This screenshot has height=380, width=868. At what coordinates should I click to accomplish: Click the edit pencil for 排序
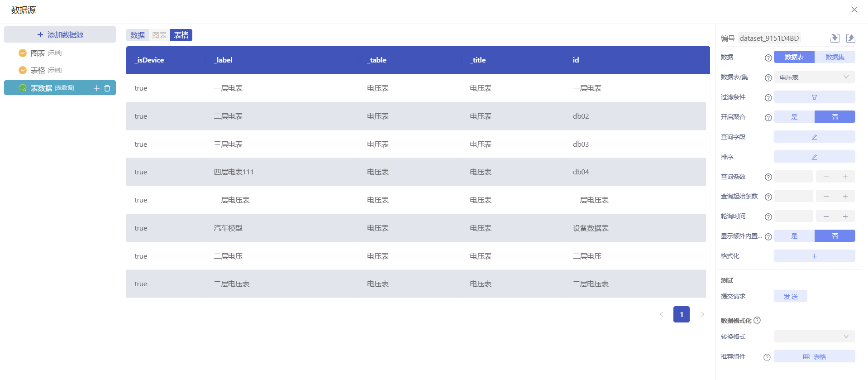814,157
